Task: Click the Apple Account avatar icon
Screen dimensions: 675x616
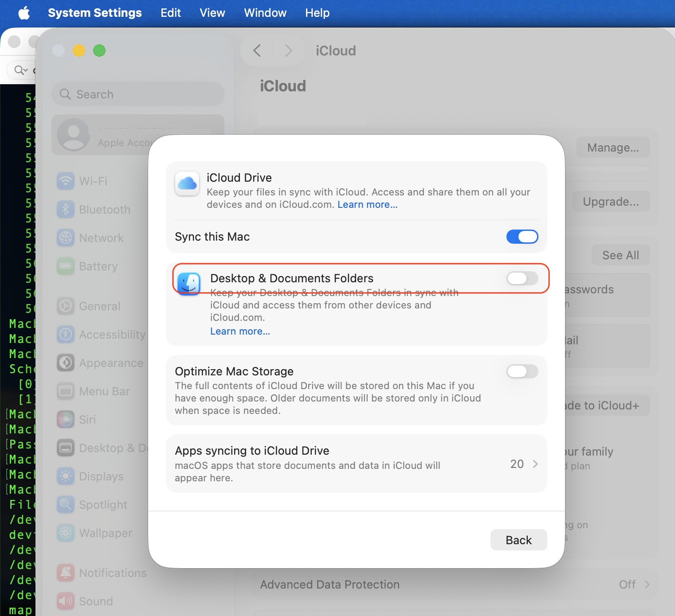Action: pyautogui.click(x=74, y=135)
